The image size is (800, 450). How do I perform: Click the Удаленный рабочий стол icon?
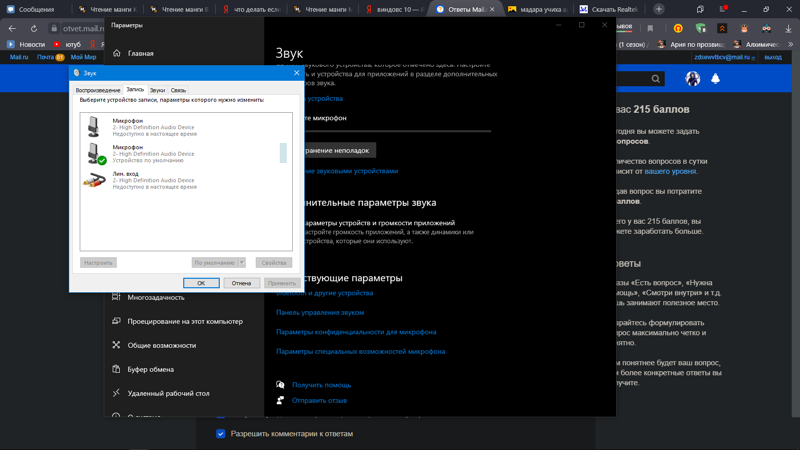[116, 393]
